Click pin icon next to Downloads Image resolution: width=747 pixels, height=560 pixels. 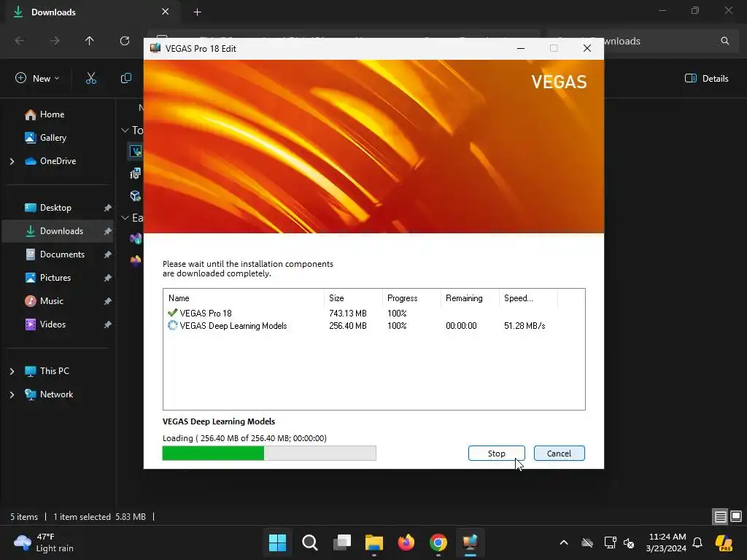click(x=108, y=231)
